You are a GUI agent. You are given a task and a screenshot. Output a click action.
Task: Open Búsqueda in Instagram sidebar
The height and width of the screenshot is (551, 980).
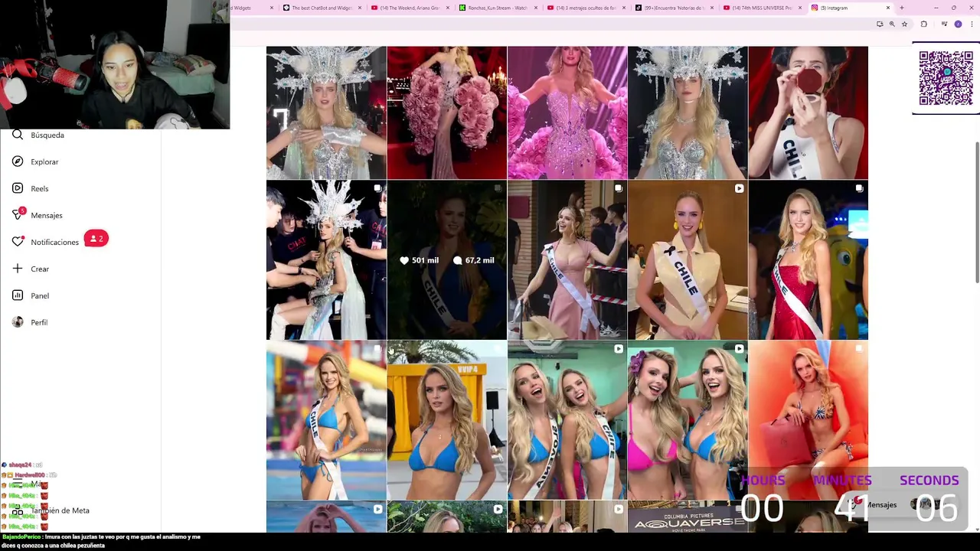click(38, 135)
